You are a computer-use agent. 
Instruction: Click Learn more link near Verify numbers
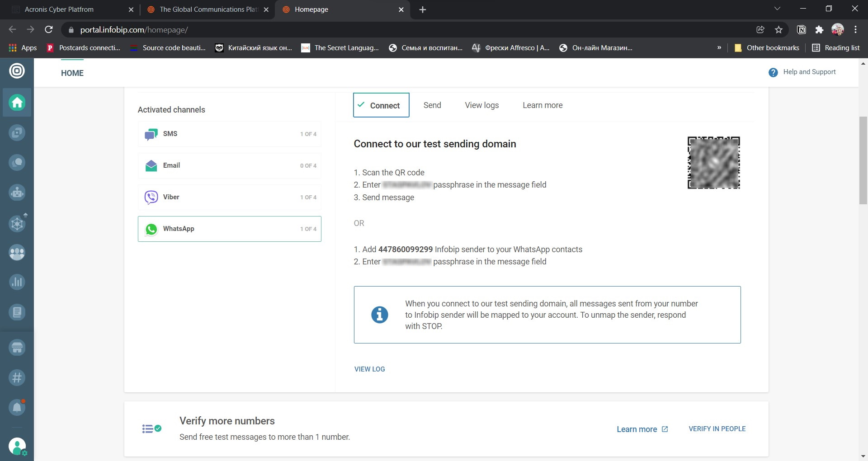(642, 429)
